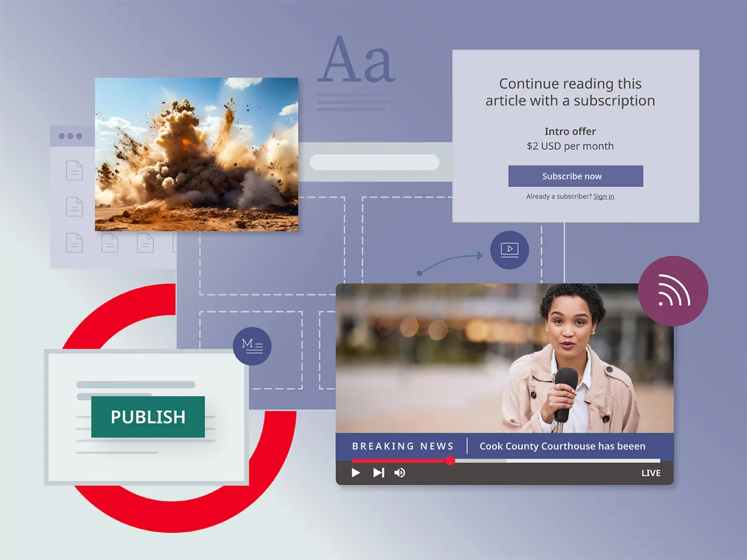This screenshot has width=747, height=560.
Task: Mute audio with the speaker control
Action: (x=399, y=472)
